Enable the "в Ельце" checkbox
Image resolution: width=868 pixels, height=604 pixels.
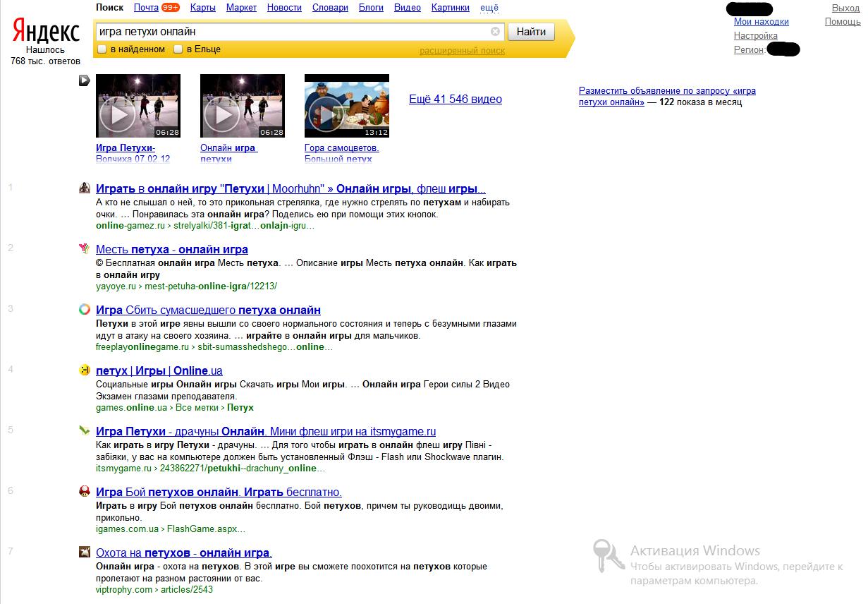(x=178, y=49)
